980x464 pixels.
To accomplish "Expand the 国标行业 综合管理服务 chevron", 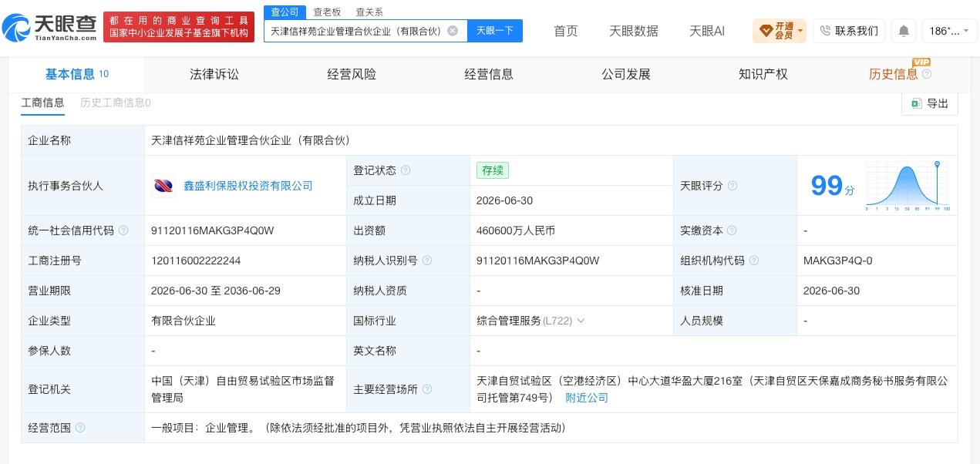I will pos(581,321).
